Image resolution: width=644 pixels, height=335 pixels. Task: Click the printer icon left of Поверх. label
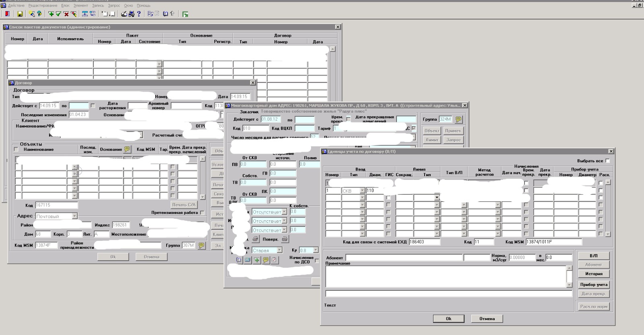click(256, 239)
